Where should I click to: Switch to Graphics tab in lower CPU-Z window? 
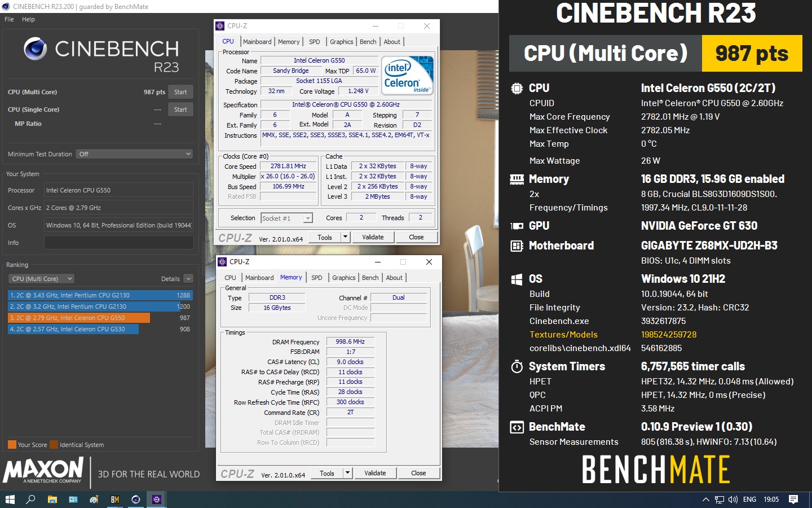coord(344,278)
